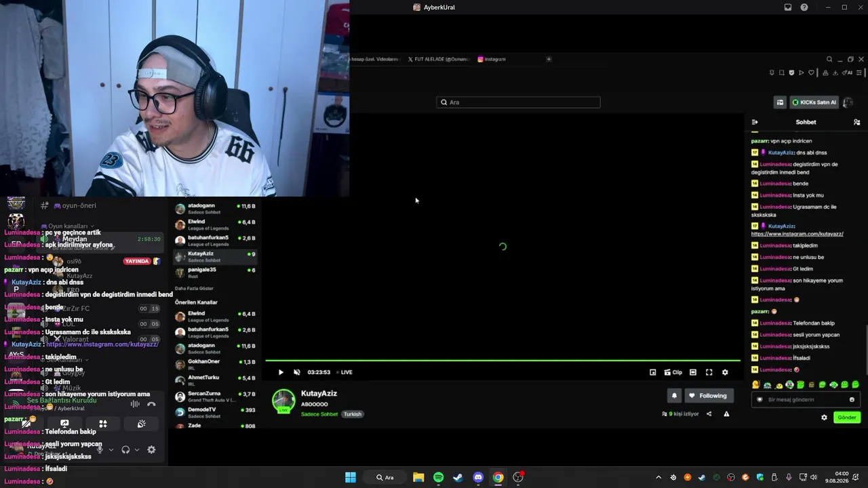Switch to the FUT ALELADE browser tab
The height and width of the screenshot is (488, 868).
pos(438,59)
